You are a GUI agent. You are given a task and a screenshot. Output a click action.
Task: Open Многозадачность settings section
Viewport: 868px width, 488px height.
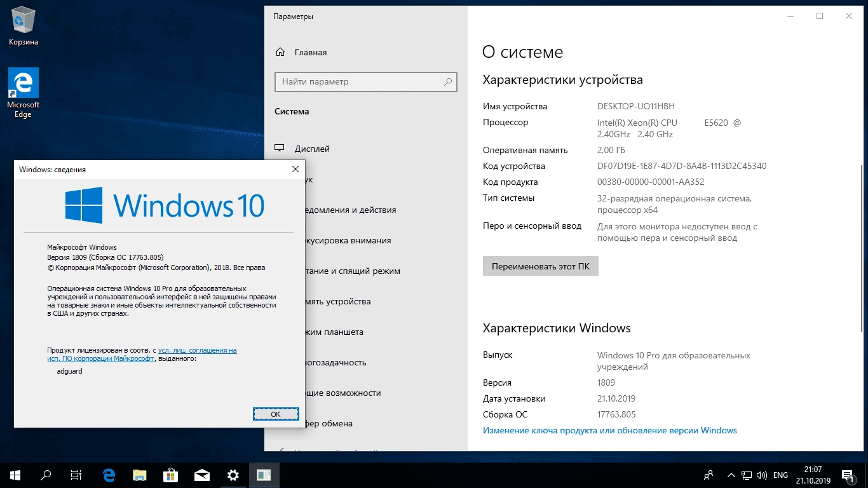pyautogui.click(x=336, y=362)
